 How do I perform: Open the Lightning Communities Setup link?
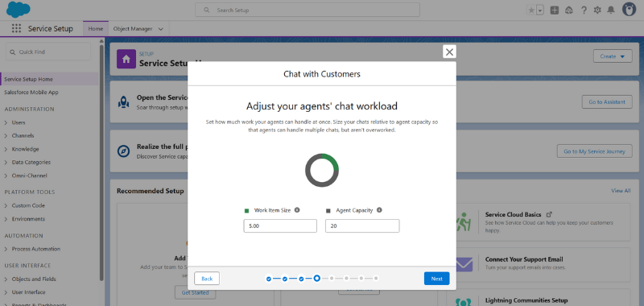526,300
